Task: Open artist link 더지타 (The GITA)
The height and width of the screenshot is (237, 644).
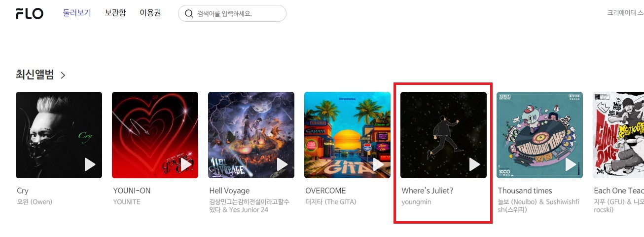Action: (x=330, y=201)
